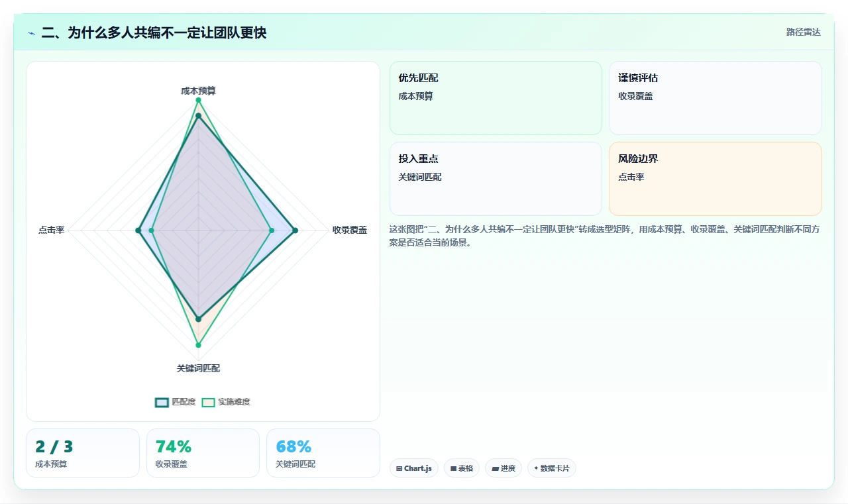The height and width of the screenshot is (504, 848).
Task: Click the 匹配度 point on 成本预算 axis
Action: pos(198,116)
